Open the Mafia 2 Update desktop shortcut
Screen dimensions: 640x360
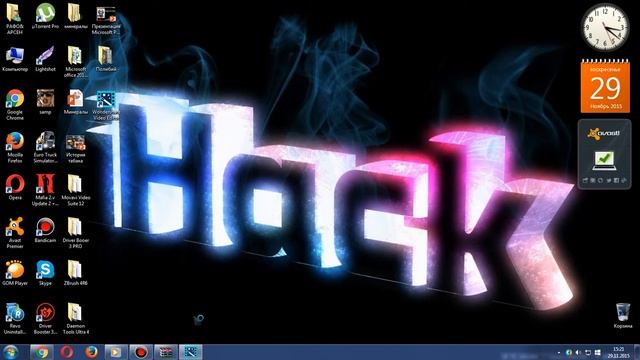pyautogui.click(x=45, y=190)
